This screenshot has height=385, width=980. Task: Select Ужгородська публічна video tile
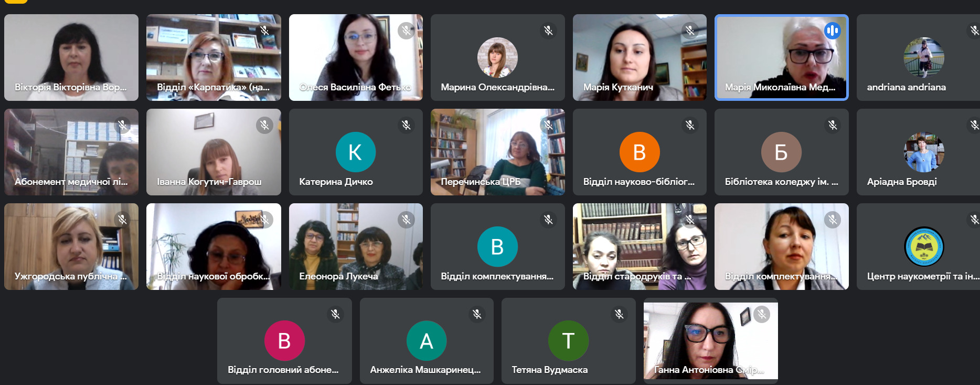coord(71,246)
